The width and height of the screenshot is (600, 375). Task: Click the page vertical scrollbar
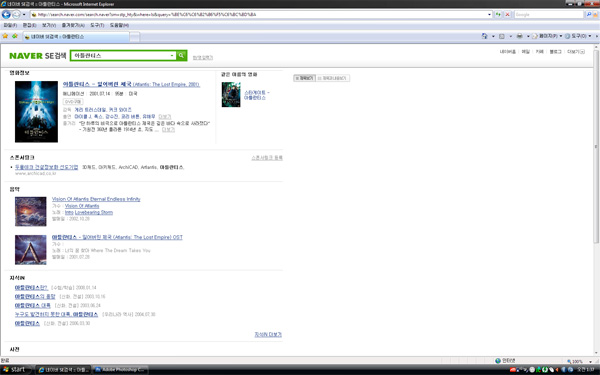click(596, 201)
